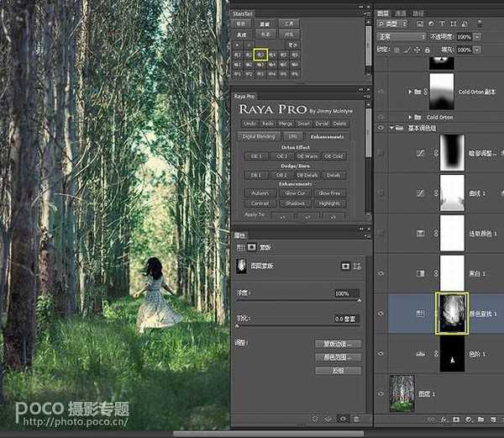This screenshot has width=504, height=438.
Task: Toggle visibility of 色阶 1 layer
Action: [381, 354]
